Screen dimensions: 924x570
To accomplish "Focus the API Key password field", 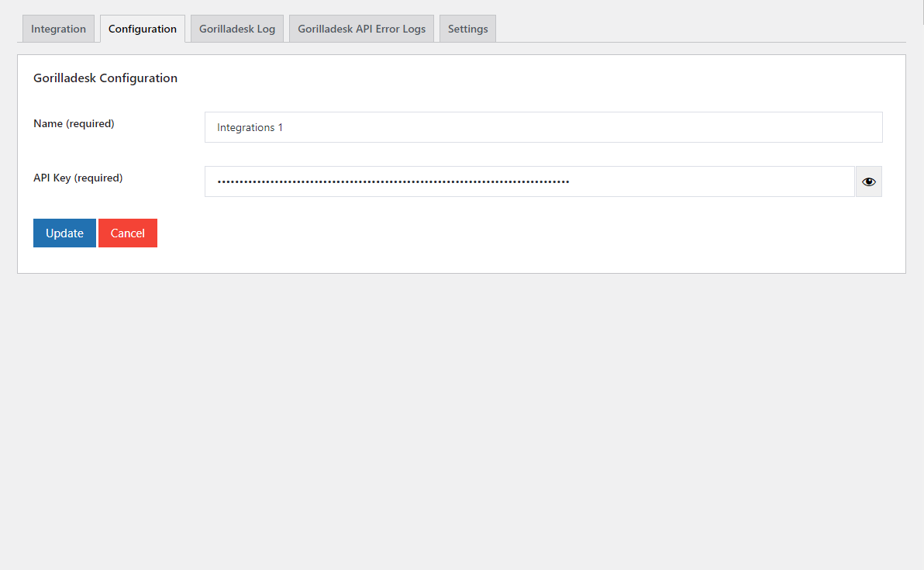I will (x=529, y=181).
